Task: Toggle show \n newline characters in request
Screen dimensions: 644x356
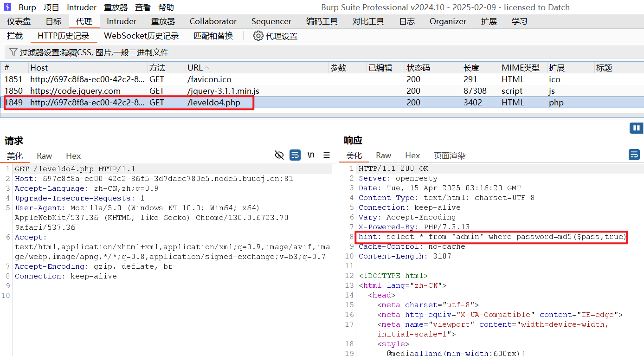Action: 311,155
